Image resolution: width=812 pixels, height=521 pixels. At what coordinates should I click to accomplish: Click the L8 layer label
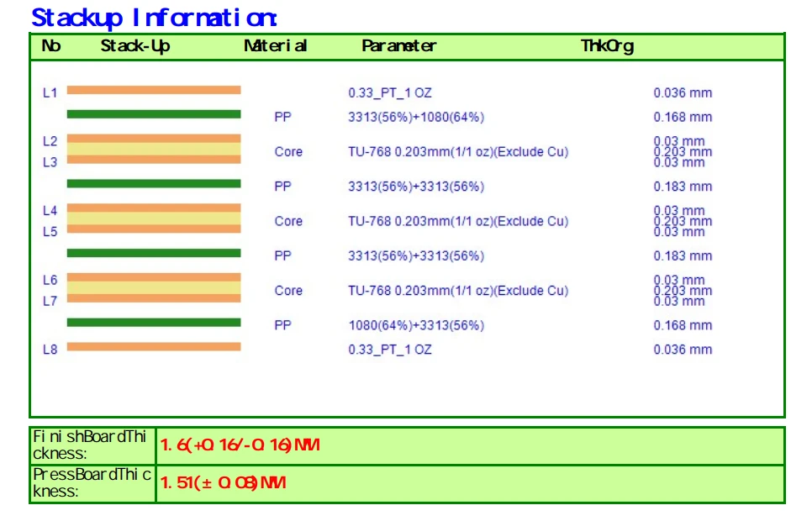click(50, 350)
